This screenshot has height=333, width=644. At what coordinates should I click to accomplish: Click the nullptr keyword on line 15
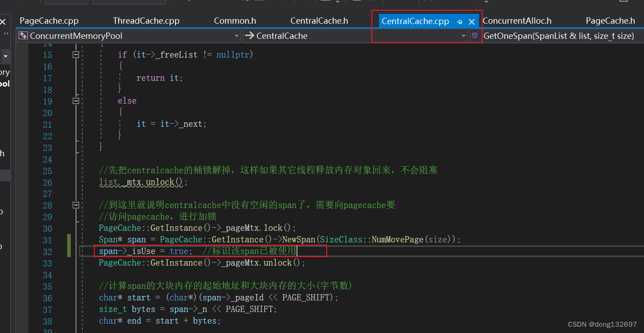click(x=233, y=54)
